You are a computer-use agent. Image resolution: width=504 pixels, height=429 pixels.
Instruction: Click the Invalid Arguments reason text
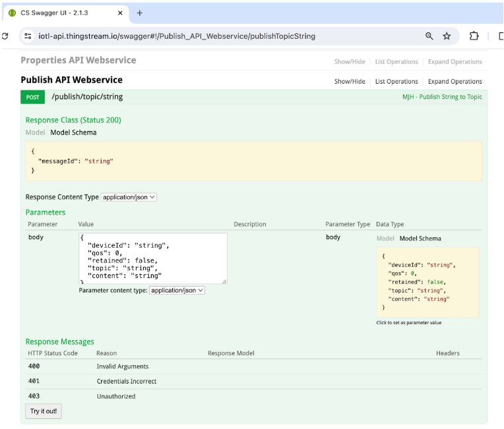click(x=123, y=366)
